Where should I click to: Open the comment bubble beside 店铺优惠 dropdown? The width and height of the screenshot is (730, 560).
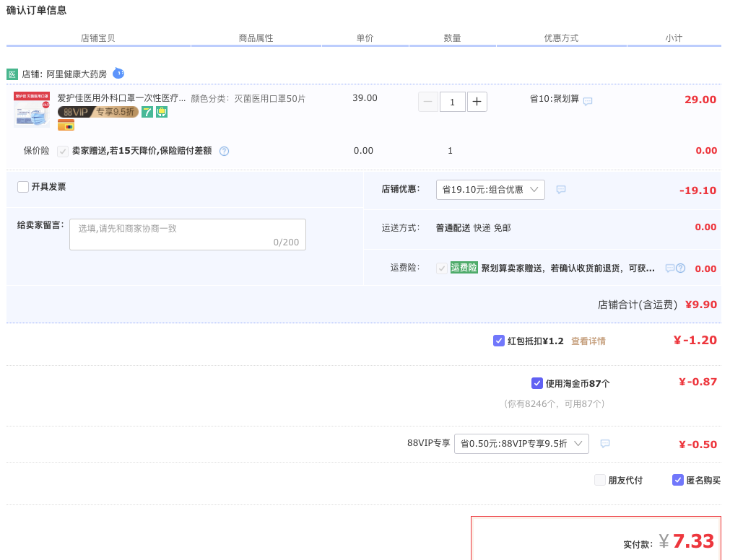(561, 189)
